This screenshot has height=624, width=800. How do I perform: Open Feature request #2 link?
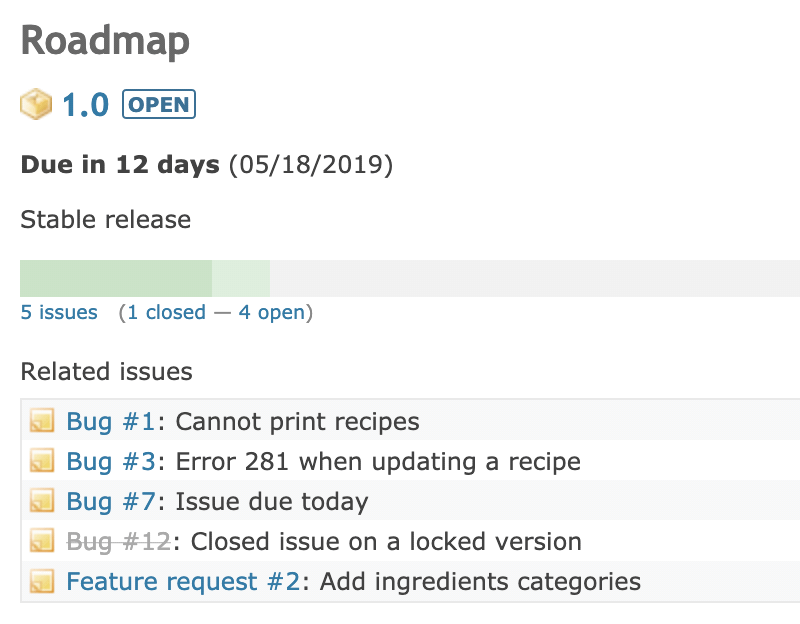coord(183,582)
